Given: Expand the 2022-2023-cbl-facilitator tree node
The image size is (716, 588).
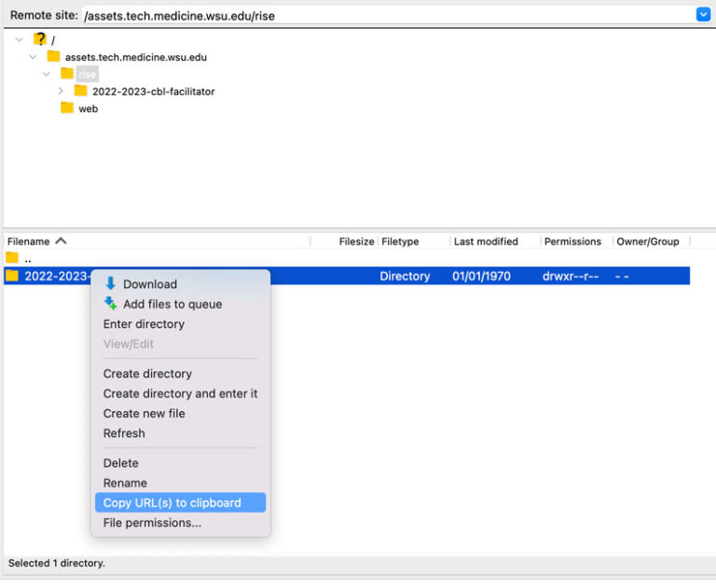Looking at the screenshot, I should point(61,91).
